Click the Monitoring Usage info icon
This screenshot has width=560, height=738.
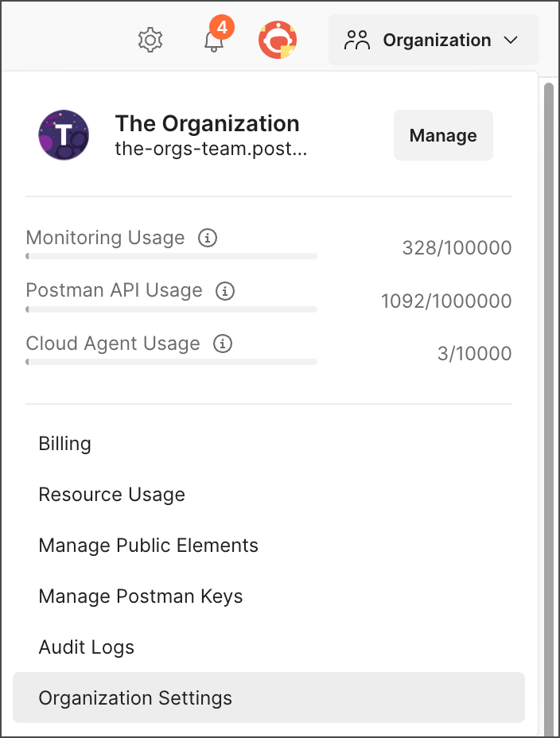pos(208,238)
